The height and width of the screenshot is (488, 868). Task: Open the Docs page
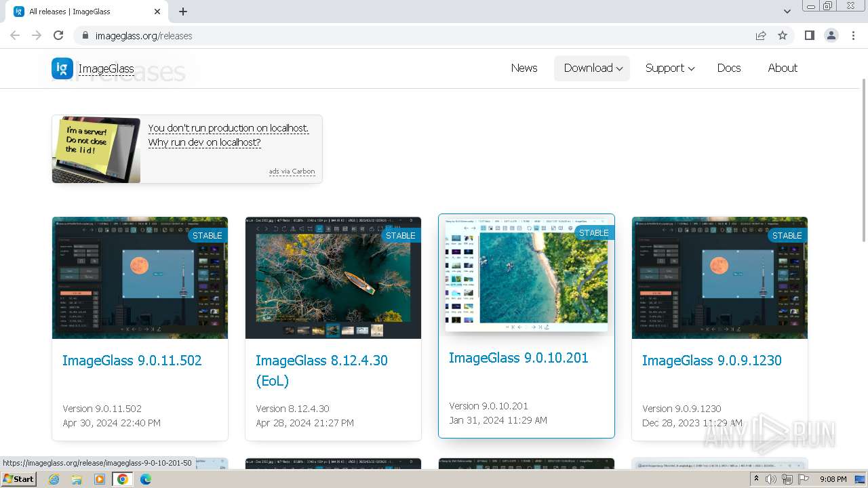click(x=729, y=68)
